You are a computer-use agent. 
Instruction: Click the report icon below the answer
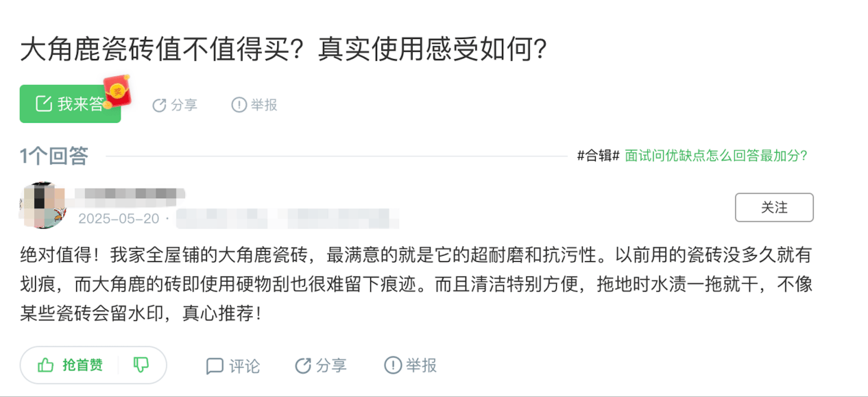pos(393,365)
